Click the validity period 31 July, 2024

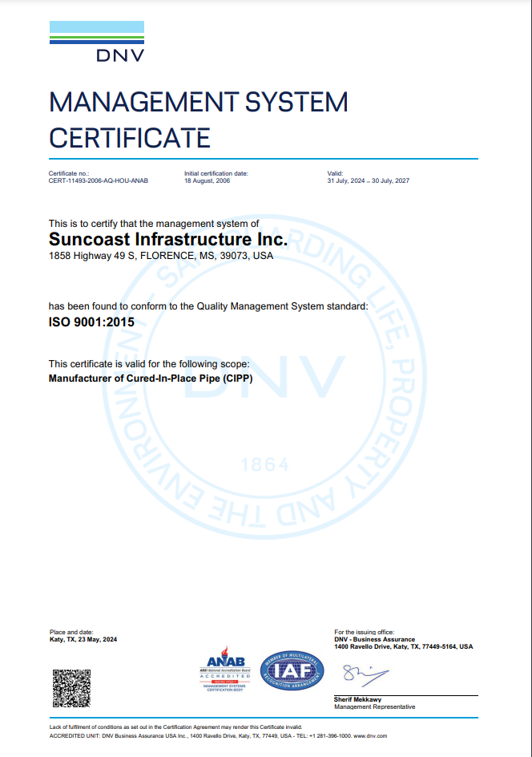click(x=368, y=180)
